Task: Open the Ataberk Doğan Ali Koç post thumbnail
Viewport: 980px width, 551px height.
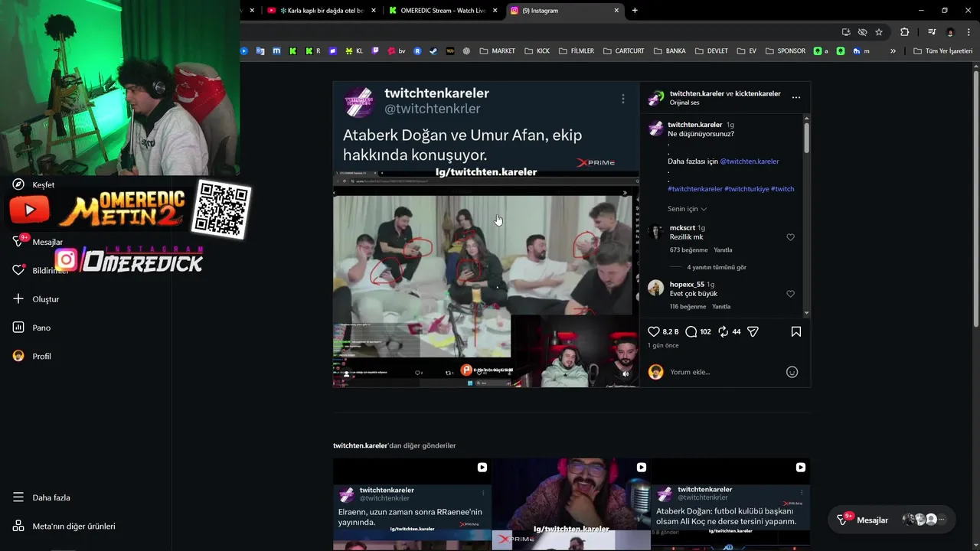Action: (x=730, y=504)
